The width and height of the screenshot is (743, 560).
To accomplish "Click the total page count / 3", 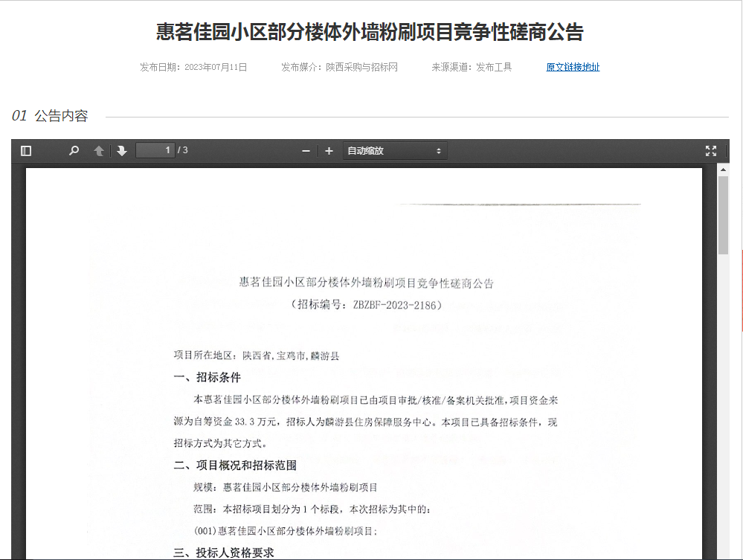I will (183, 150).
